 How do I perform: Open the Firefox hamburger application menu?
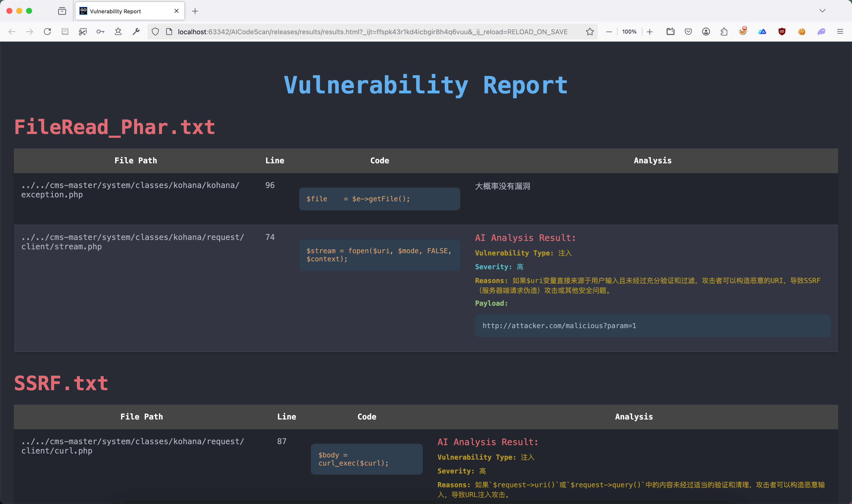coord(840,32)
